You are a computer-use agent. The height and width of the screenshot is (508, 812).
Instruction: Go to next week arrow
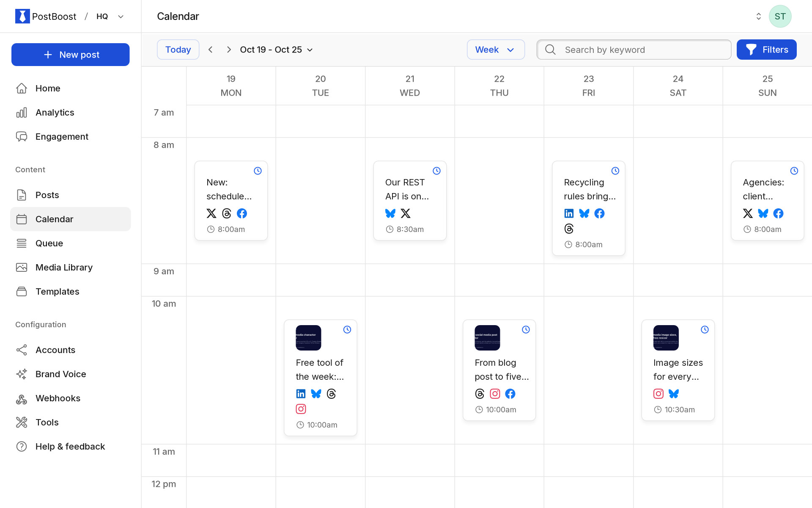click(229, 50)
